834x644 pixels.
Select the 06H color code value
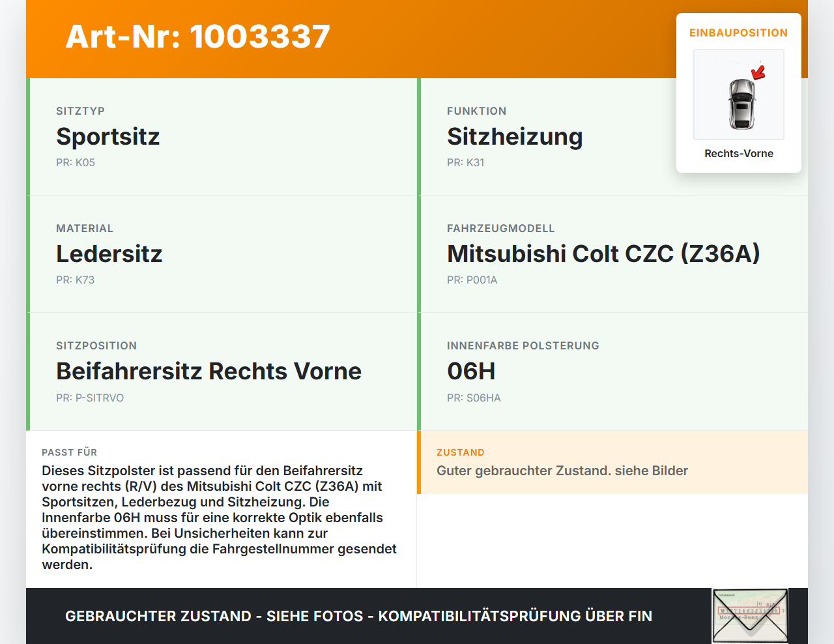pyautogui.click(x=472, y=371)
